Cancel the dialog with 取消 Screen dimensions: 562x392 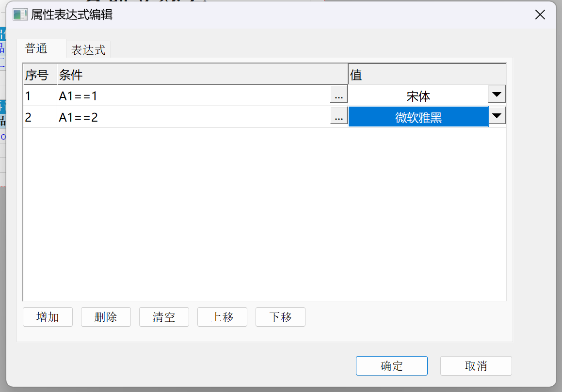coord(476,366)
